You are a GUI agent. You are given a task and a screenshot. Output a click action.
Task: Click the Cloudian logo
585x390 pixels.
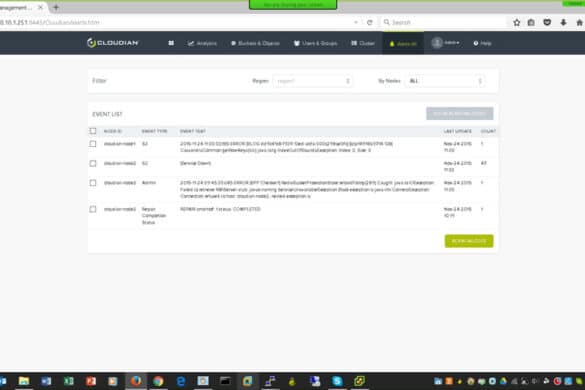click(113, 43)
